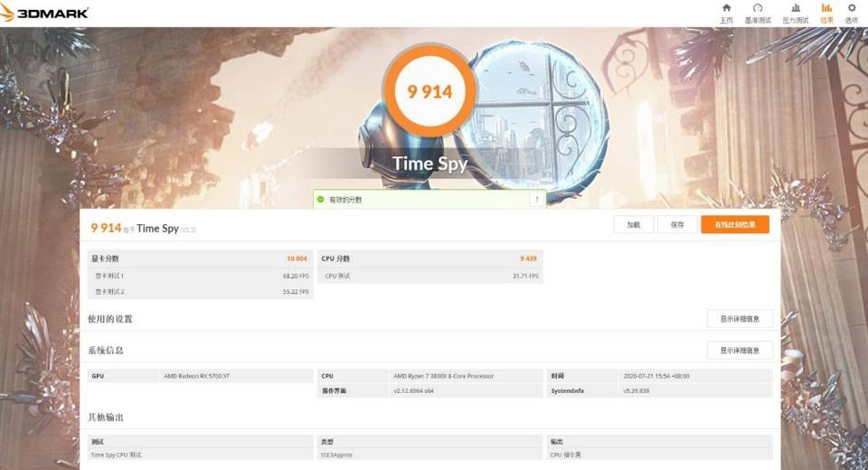Click the 其他输出 section heading
The width and height of the screenshot is (868, 470).
point(106,418)
